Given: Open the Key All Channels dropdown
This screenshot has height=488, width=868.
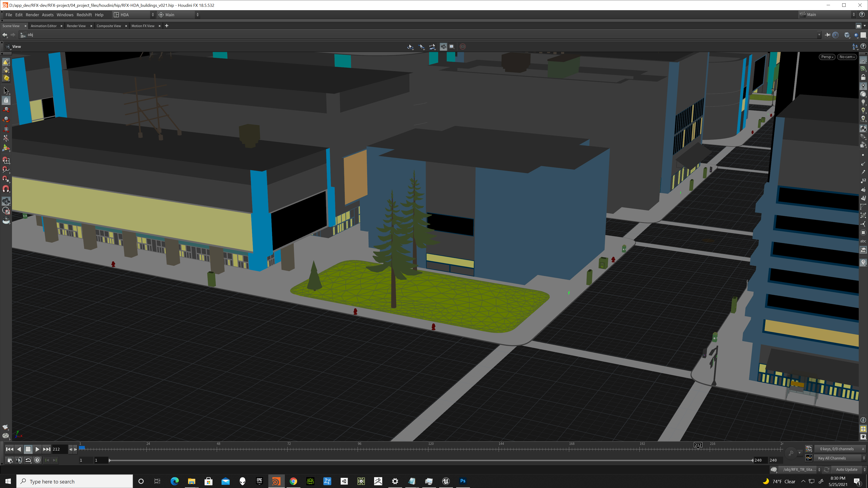Looking at the screenshot, I should [840, 458].
